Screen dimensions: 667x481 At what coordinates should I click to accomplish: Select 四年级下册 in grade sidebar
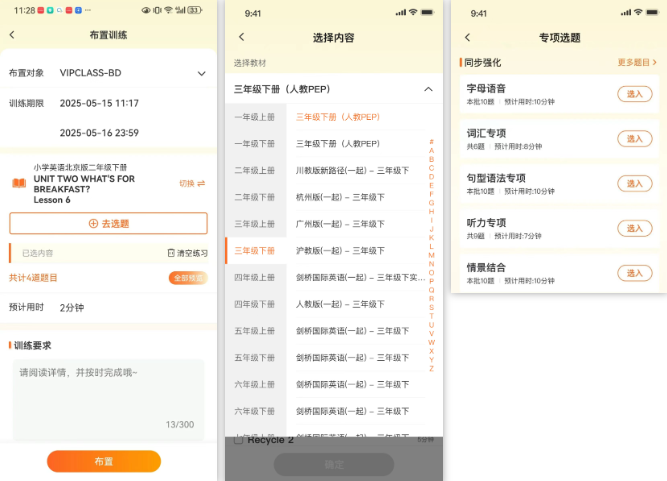255,305
